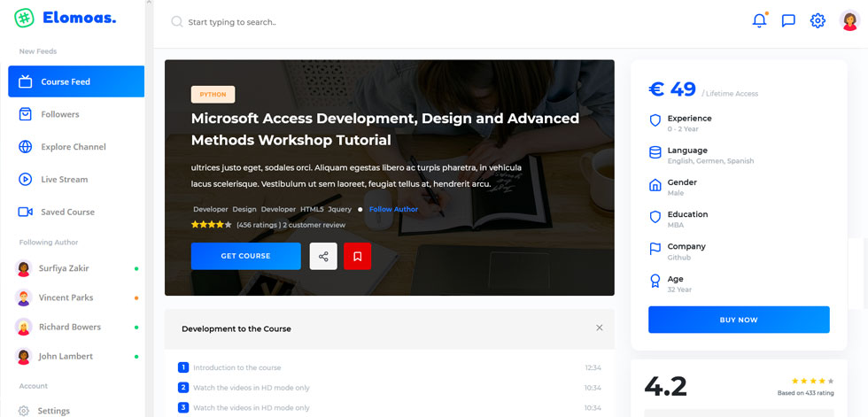This screenshot has height=417, width=868.
Task: Click the sidebar scrollbar up arrow
Action: click(x=149, y=3)
